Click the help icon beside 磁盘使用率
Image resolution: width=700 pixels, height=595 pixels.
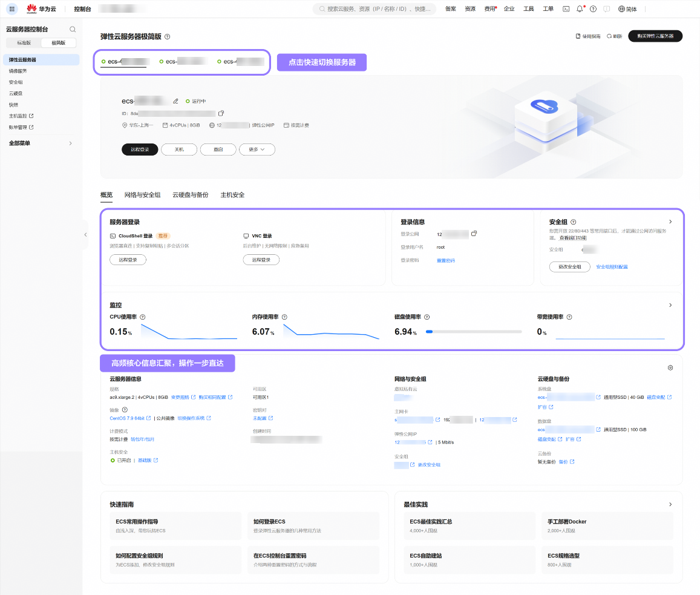click(x=427, y=317)
